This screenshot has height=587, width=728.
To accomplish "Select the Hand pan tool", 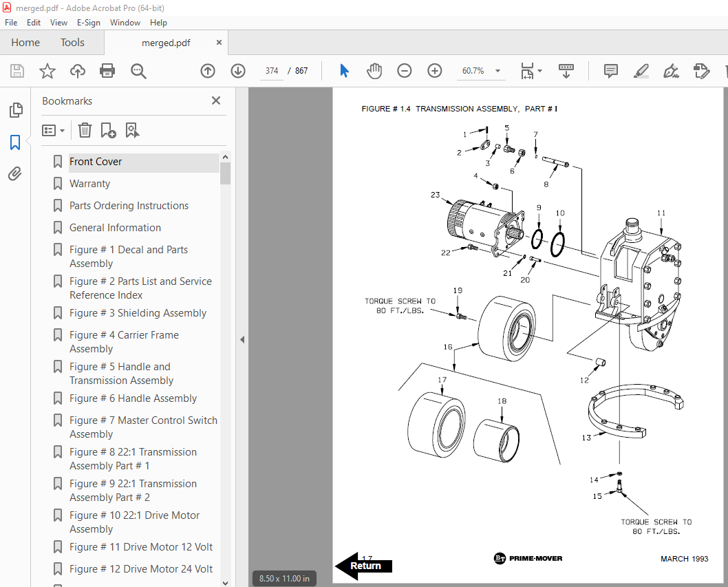I will tap(374, 71).
